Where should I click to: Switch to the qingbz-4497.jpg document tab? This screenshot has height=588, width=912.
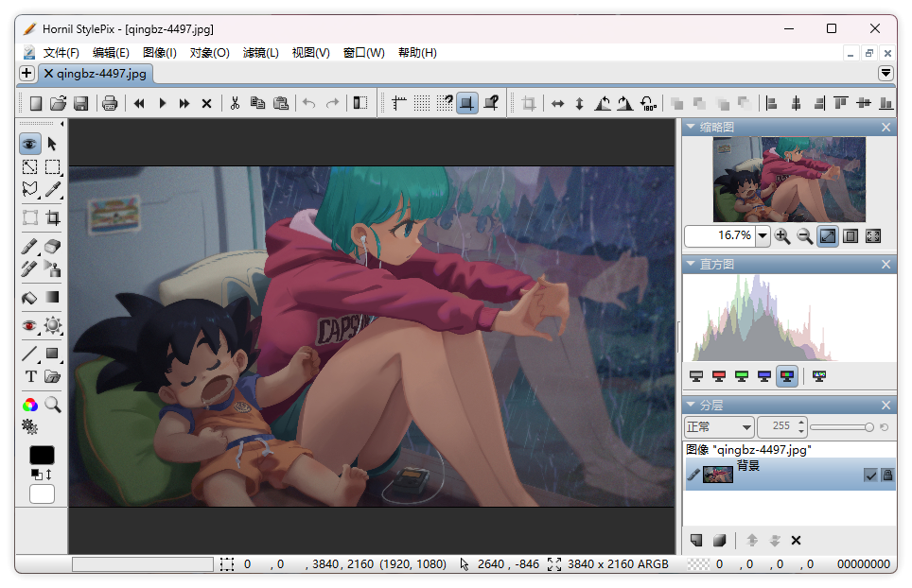pyautogui.click(x=95, y=73)
